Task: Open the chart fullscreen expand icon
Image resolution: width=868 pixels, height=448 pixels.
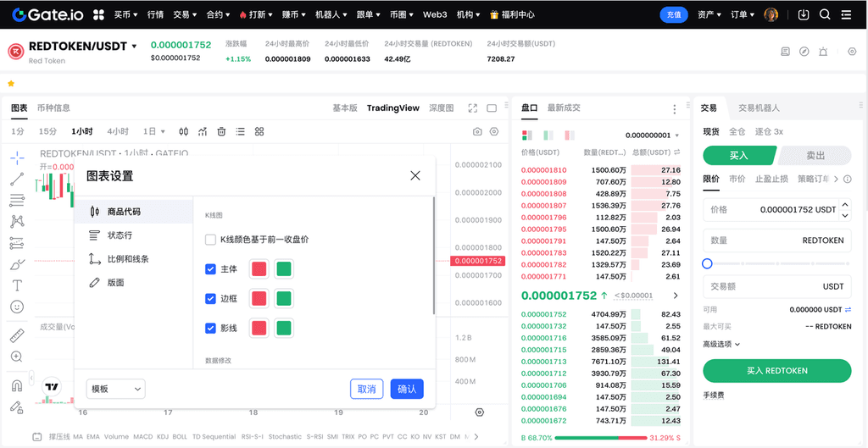Action: click(x=473, y=108)
